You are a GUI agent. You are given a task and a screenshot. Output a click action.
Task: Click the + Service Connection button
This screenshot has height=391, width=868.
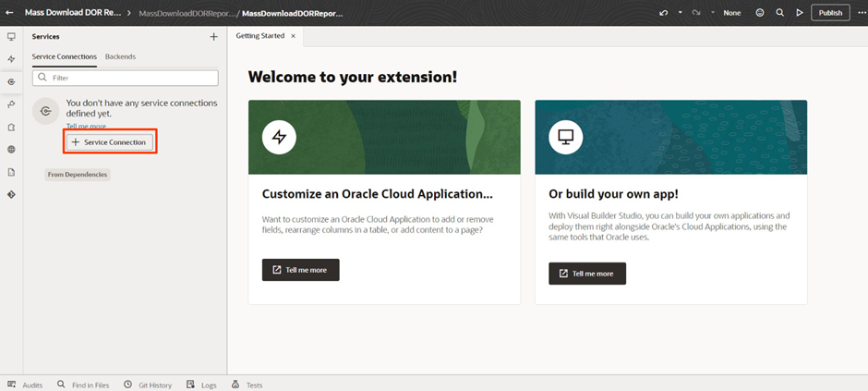pos(110,142)
